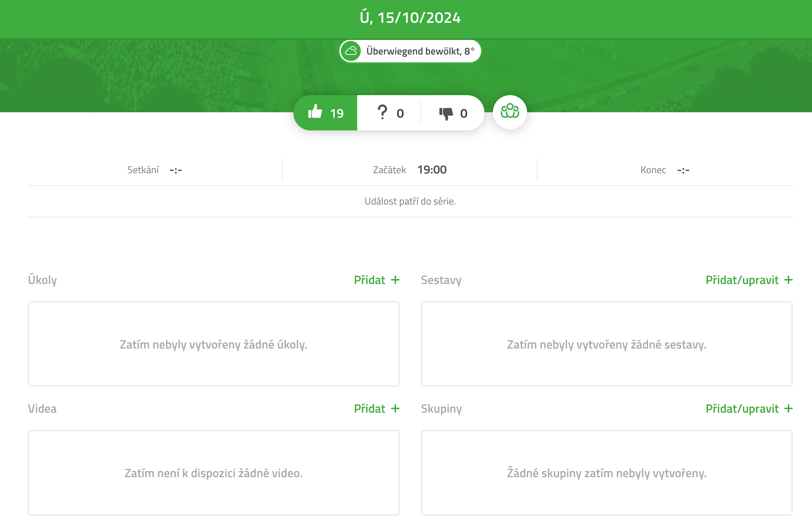Click the Konec time placeholder

coord(683,170)
